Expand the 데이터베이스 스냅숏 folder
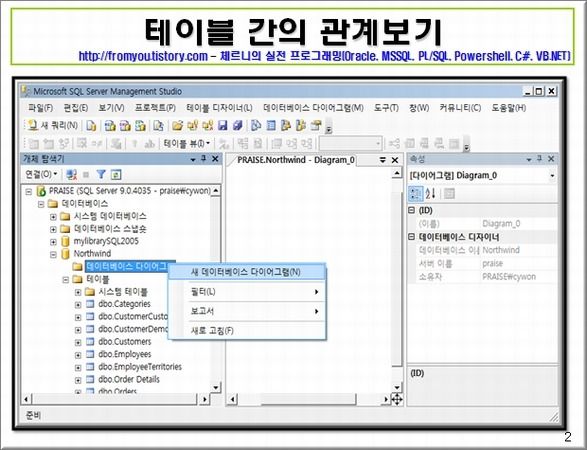Viewport: 587px width, 450px height. tap(53, 229)
